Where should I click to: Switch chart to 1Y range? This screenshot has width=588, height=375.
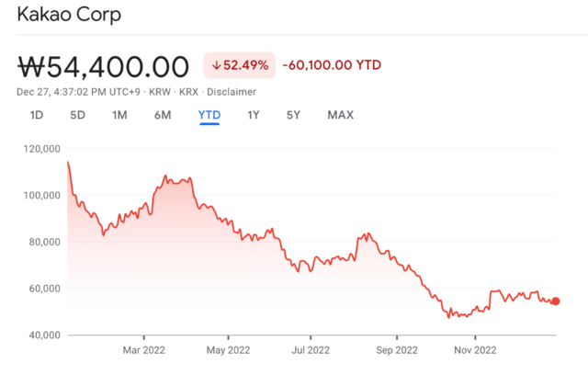click(x=253, y=115)
